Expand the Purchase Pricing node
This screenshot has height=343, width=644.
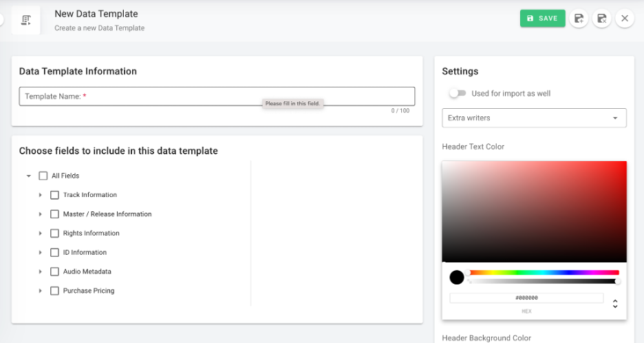(40, 291)
